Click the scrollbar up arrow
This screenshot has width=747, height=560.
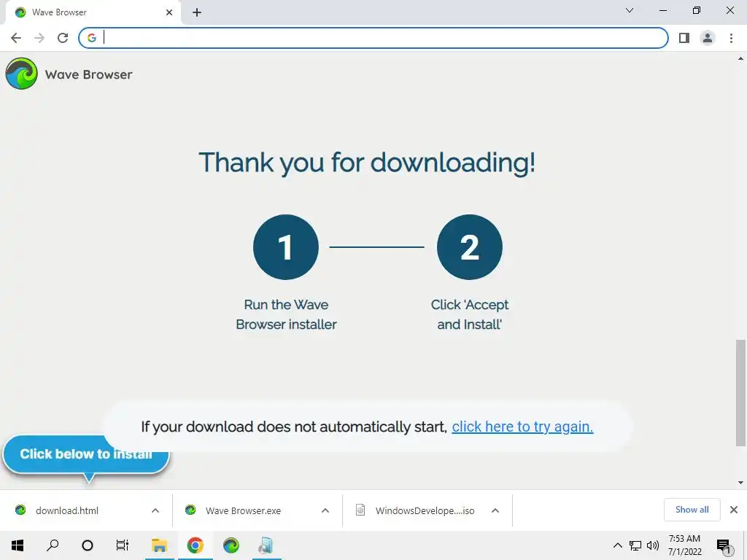[740, 59]
